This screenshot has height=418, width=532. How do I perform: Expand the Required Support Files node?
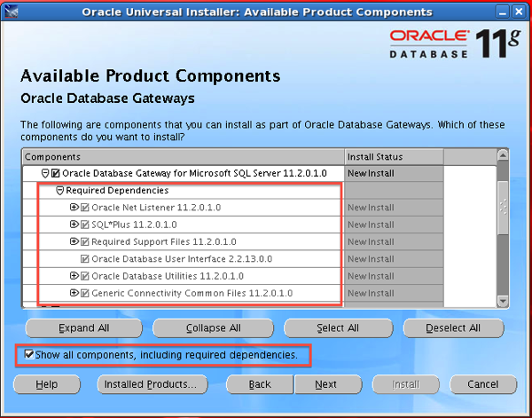(74, 241)
